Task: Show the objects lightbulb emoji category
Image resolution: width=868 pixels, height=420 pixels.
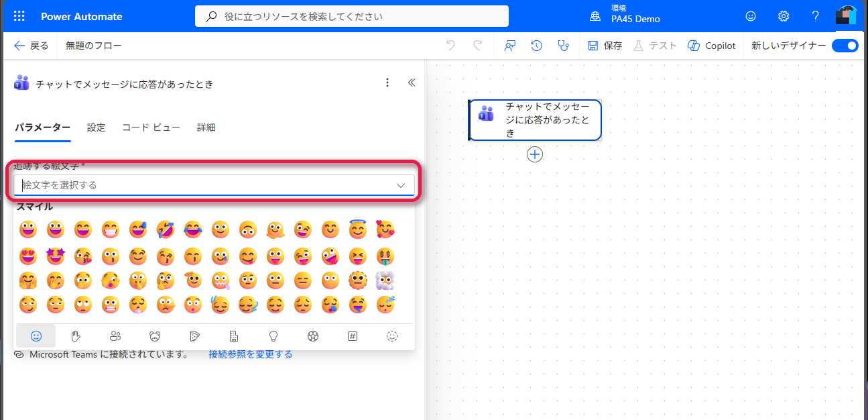Action: (273, 335)
